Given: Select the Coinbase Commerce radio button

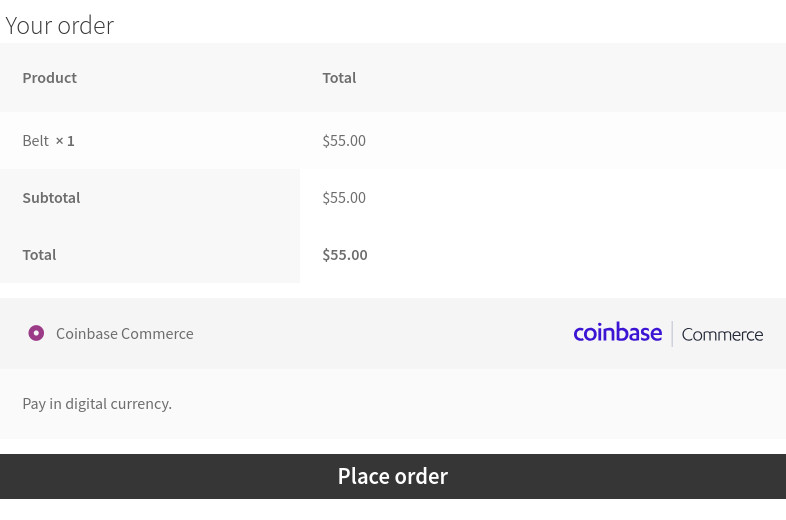Looking at the screenshot, I should coord(36,333).
